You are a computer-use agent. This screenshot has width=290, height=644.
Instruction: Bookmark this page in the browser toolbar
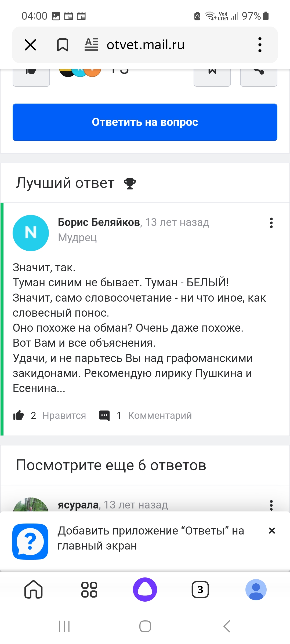tap(63, 45)
